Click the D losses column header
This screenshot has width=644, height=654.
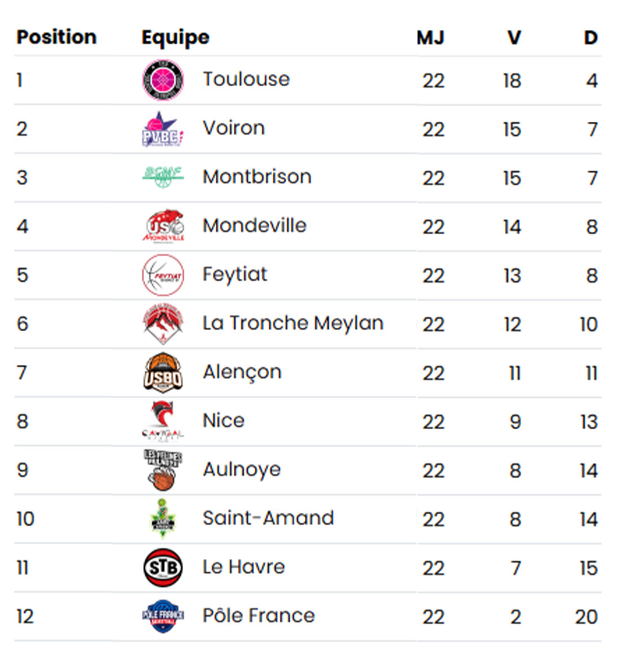[590, 38]
